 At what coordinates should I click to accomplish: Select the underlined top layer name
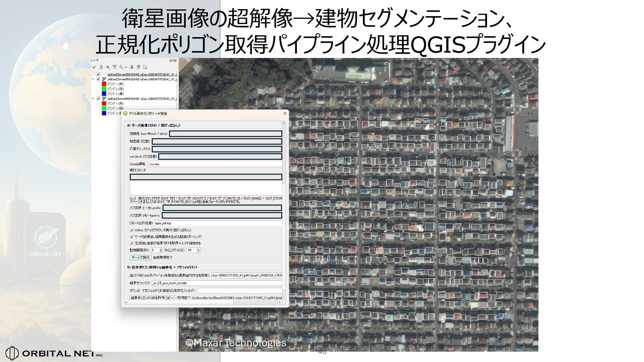coord(142,74)
